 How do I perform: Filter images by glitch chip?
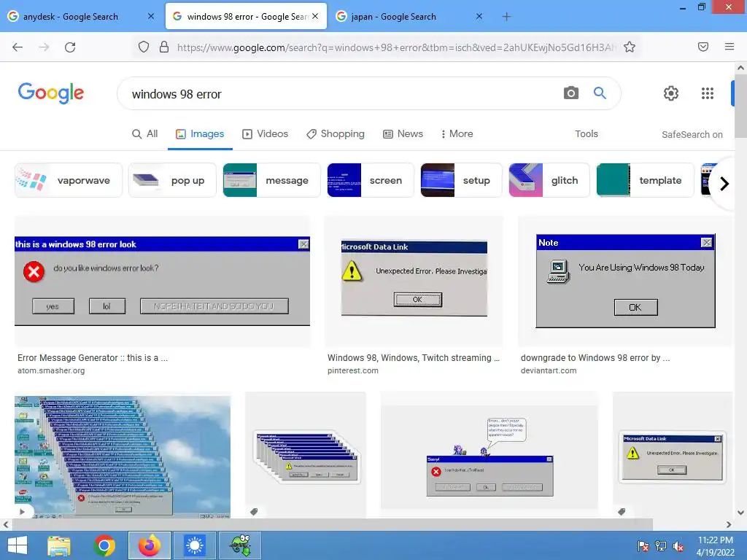click(x=549, y=180)
